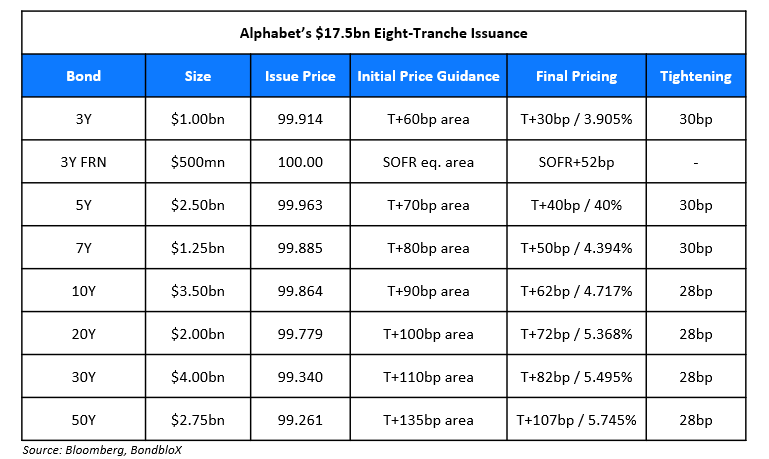This screenshot has width=769, height=459.
Task: Click the Size column header
Action: 198,76
